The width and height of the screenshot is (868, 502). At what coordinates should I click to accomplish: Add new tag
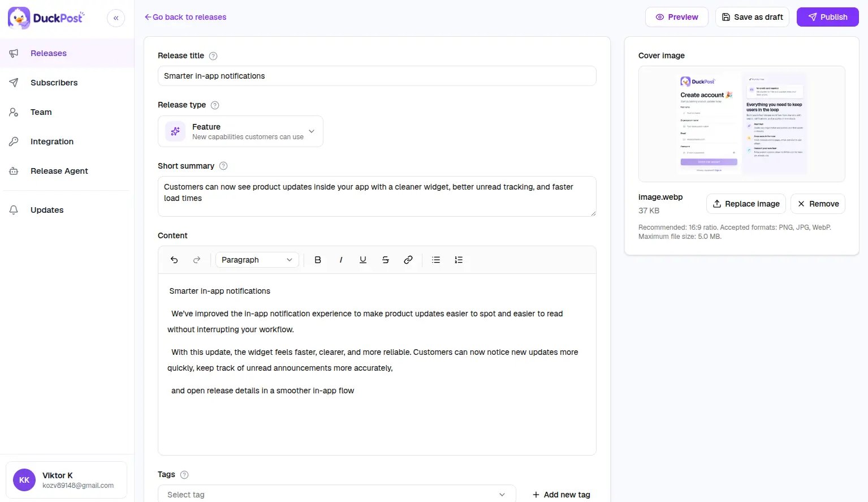(561, 495)
